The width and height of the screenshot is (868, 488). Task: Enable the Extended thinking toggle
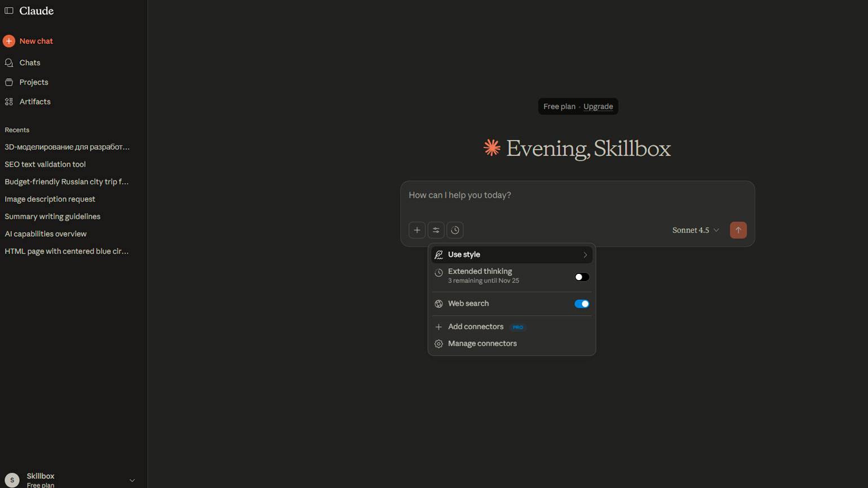(581, 277)
